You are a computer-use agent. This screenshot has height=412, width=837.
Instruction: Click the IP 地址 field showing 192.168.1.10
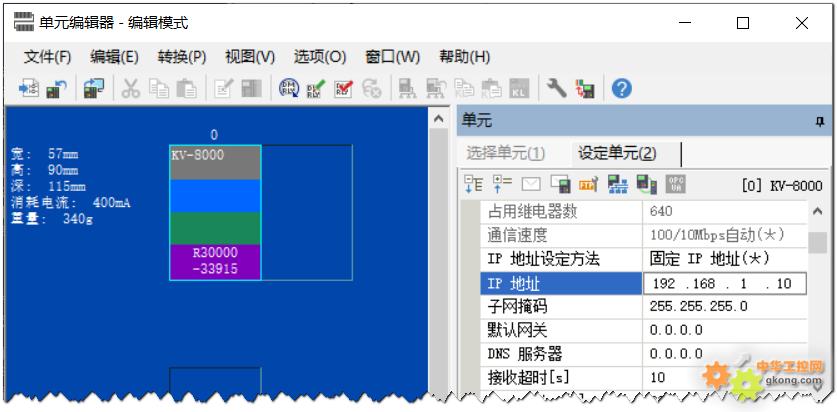(725, 283)
